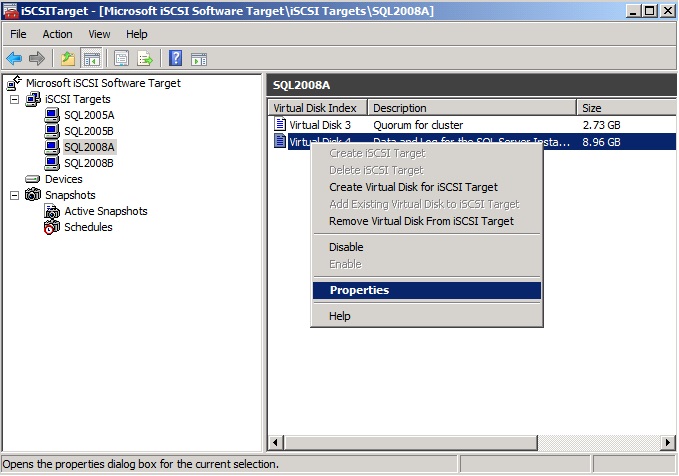This screenshot has width=679, height=476.
Task: Open the Help menu in menu bar
Action: [x=136, y=34]
